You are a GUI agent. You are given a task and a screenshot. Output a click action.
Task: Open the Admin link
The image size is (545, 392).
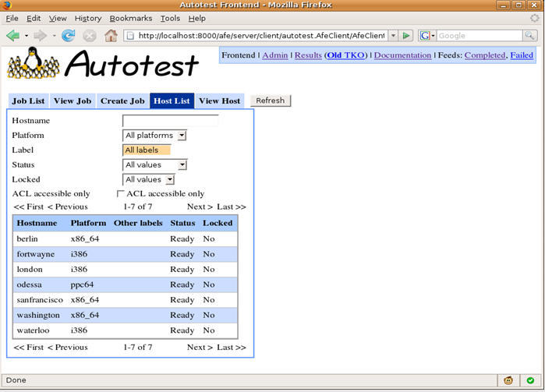click(275, 55)
